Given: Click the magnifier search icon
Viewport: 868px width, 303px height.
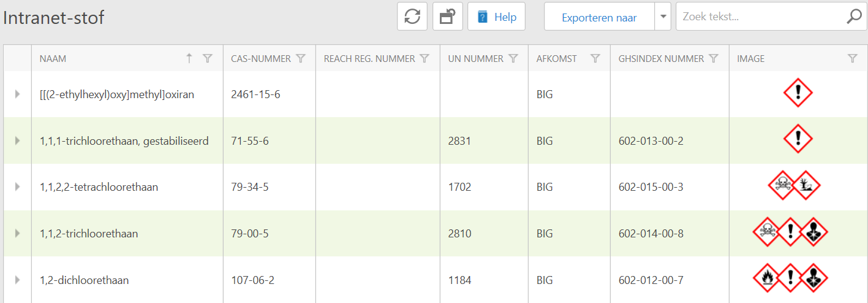Looking at the screenshot, I should (853, 17).
